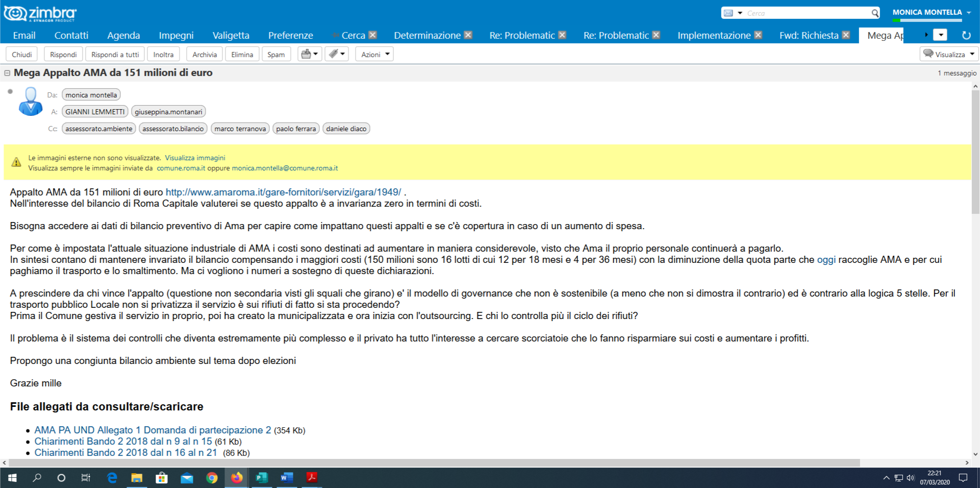Open the search type dropdown by the mail icon
This screenshot has height=488, width=980.
[x=740, y=13]
